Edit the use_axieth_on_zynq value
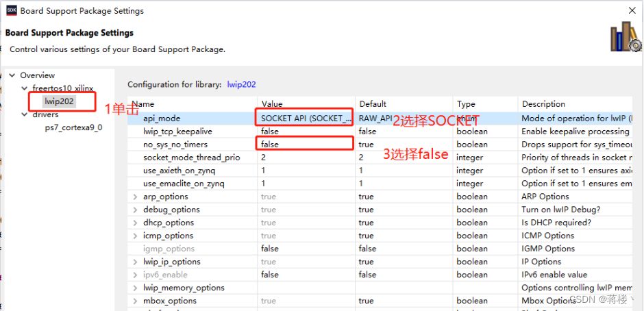This screenshot has height=311, width=644. (x=306, y=171)
